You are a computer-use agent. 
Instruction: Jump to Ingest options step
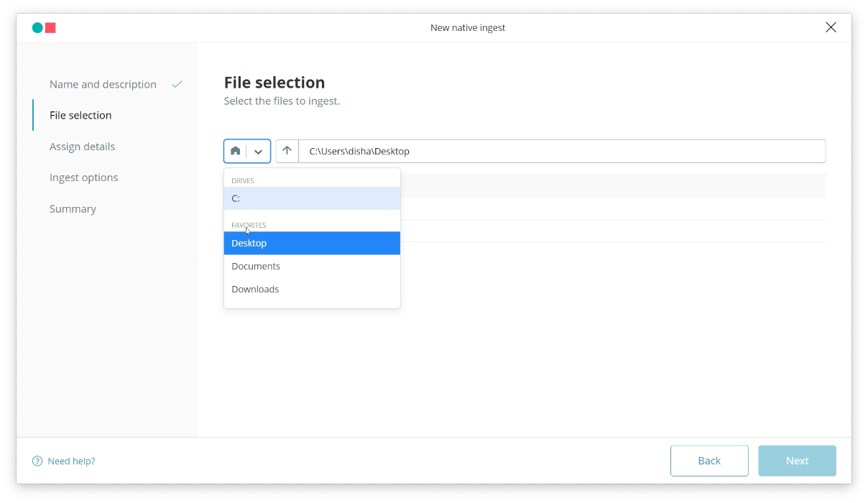pyautogui.click(x=83, y=177)
